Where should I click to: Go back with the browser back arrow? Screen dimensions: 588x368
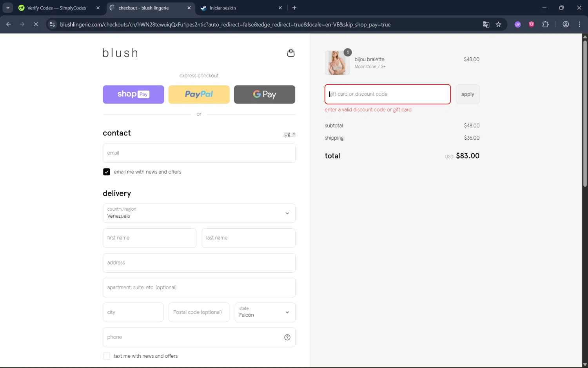(9, 24)
